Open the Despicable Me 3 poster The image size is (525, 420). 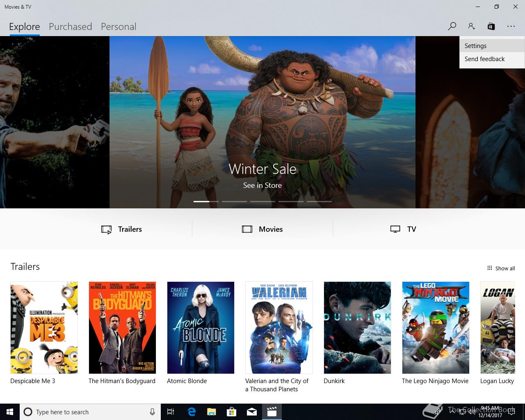click(44, 327)
